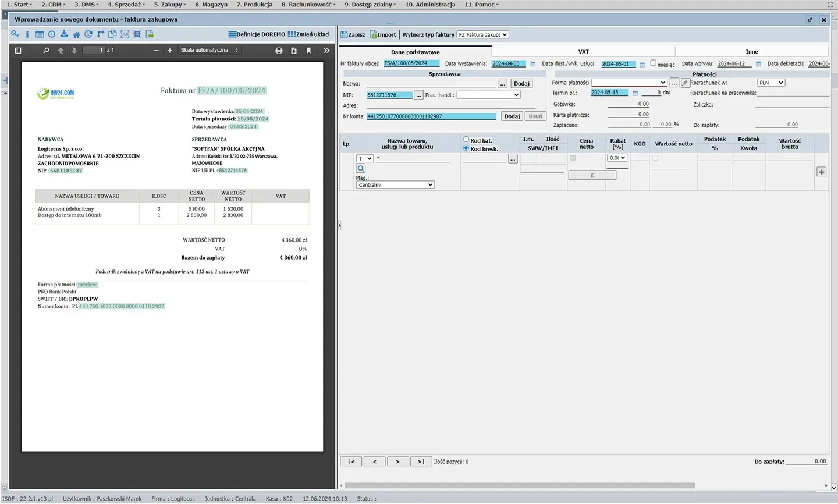Open the Skala automatyczna zoom dropdown
This screenshot has height=504, width=838.
(209, 51)
